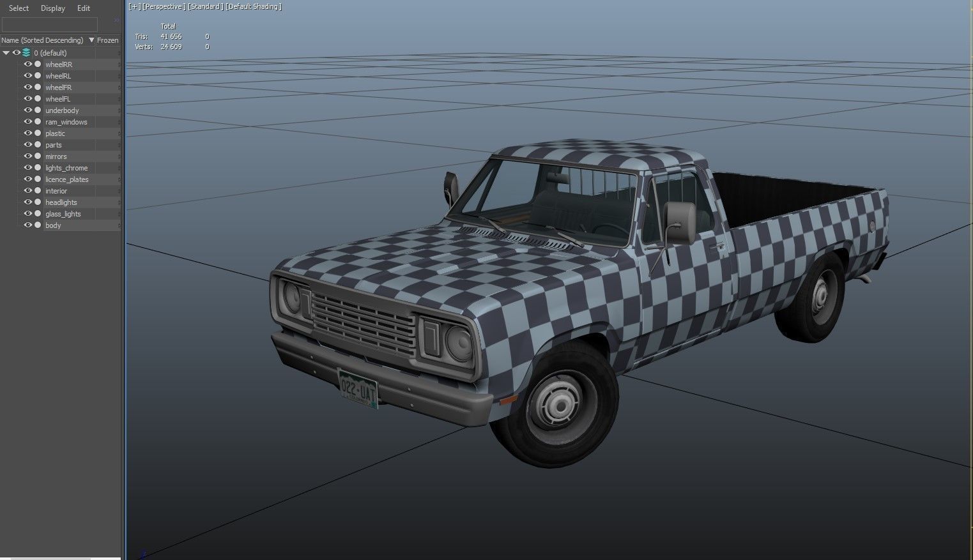Open the Edit menu in the explorer
The image size is (973, 560).
(84, 8)
